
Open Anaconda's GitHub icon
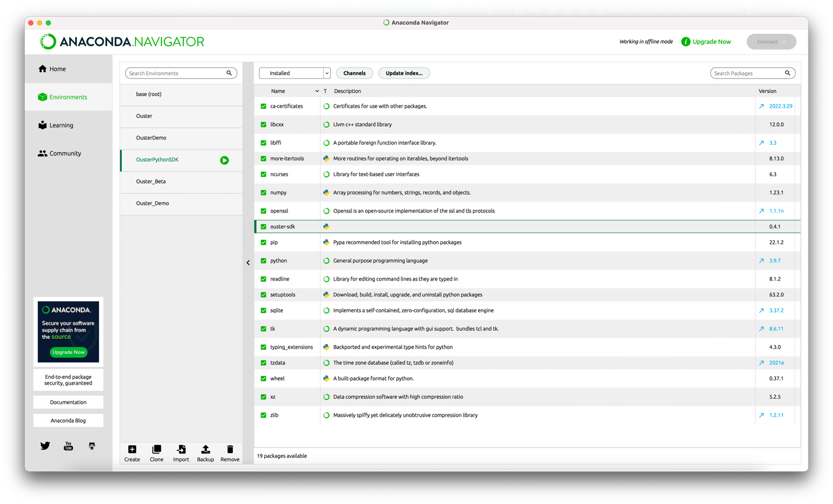point(91,446)
